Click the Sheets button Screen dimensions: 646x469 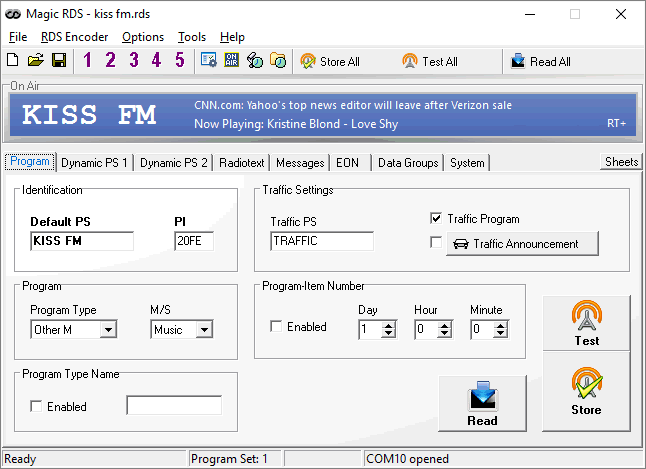pyautogui.click(x=621, y=162)
